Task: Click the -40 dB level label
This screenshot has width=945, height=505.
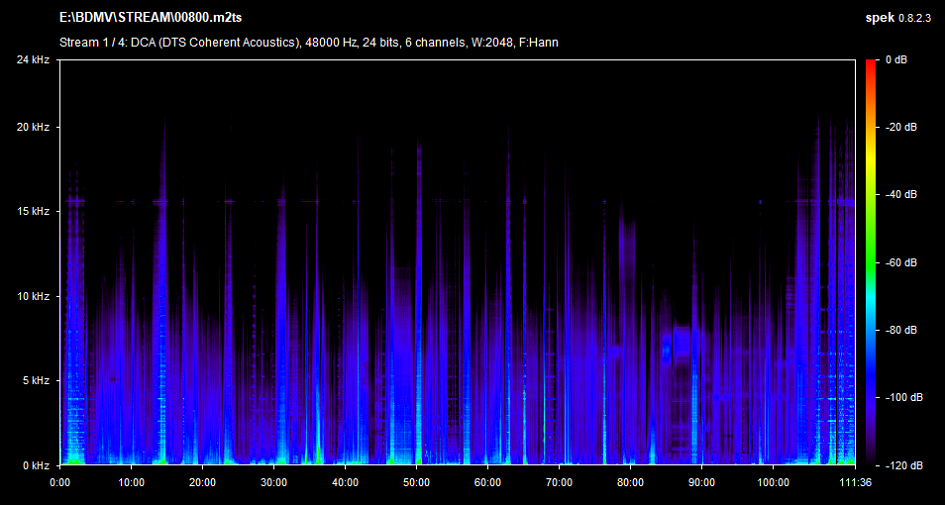Action: tap(902, 195)
